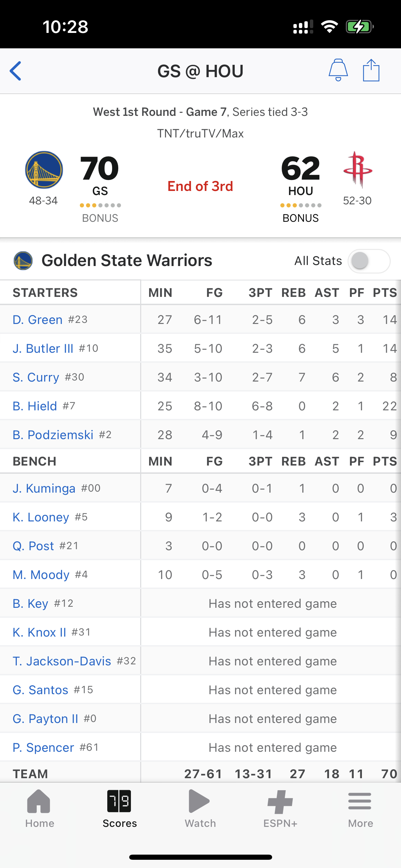The height and width of the screenshot is (868, 401).
Task: Open J. Butler III player page
Action: point(43,349)
